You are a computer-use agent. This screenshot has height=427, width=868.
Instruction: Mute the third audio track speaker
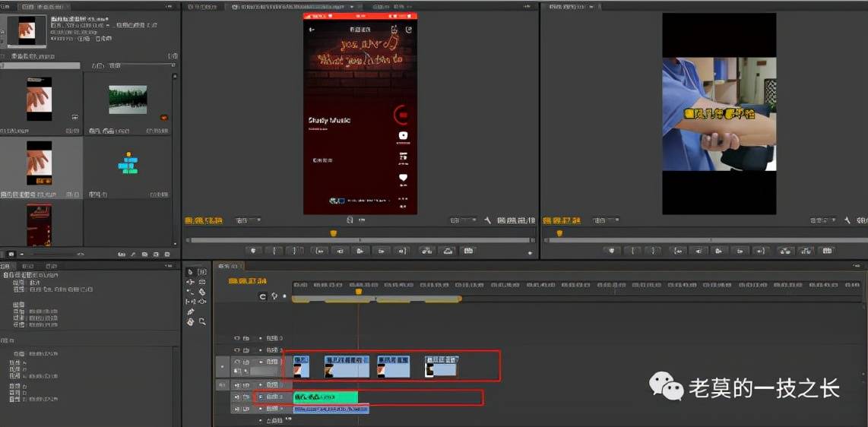point(237,410)
